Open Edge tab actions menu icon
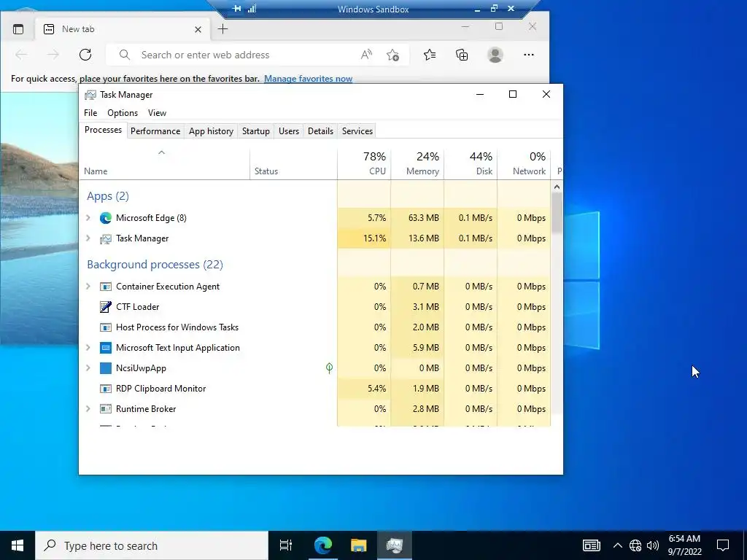 [18, 29]
